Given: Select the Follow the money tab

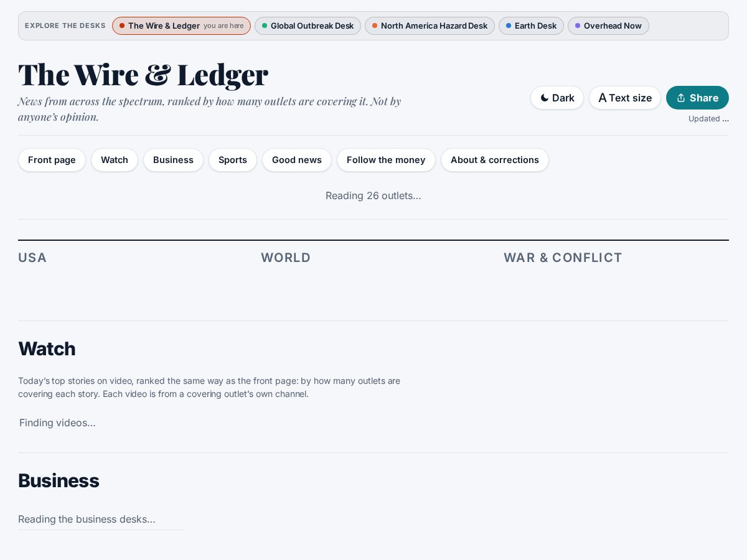Looking at the screenshot, I should 386,160.
